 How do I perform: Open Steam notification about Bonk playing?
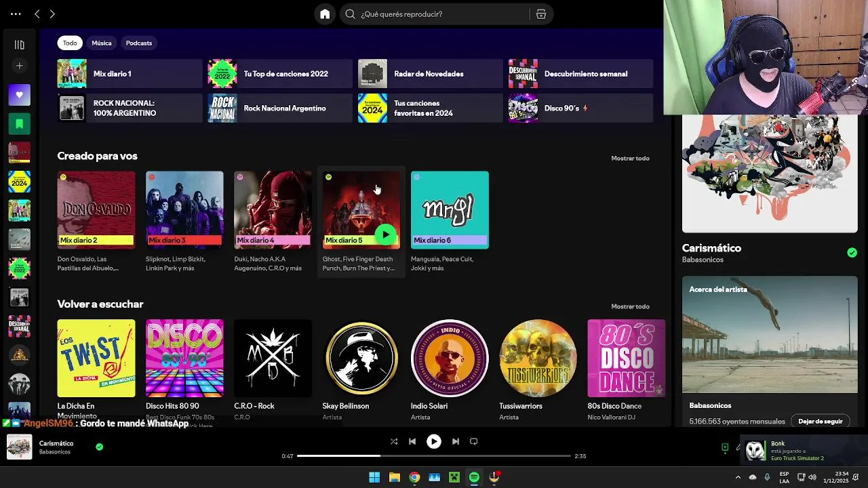tap(804, 451)
